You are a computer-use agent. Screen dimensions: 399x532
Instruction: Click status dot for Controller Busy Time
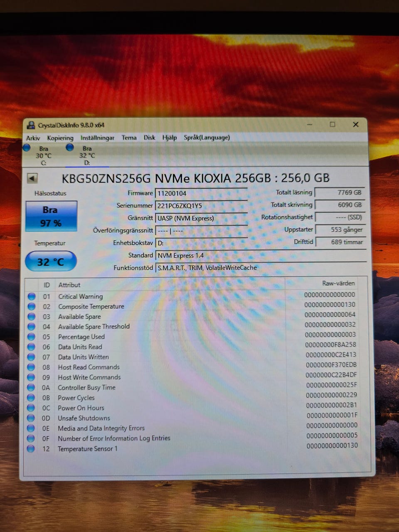click(31, 387)
